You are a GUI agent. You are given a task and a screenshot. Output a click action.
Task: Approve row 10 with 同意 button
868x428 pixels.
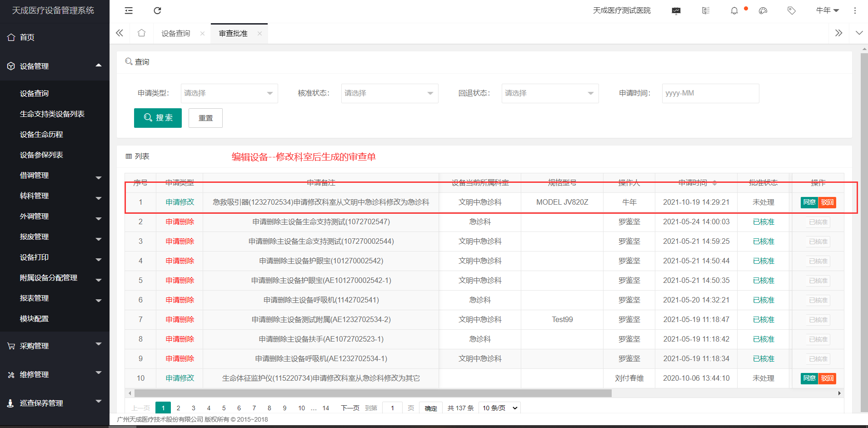tap(809, 378)
